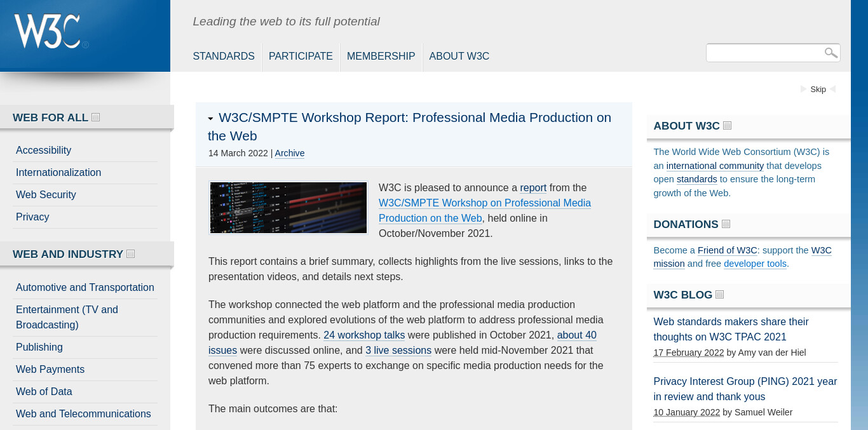
Task: Open the Accessibility link
Action: coord(43,150)
